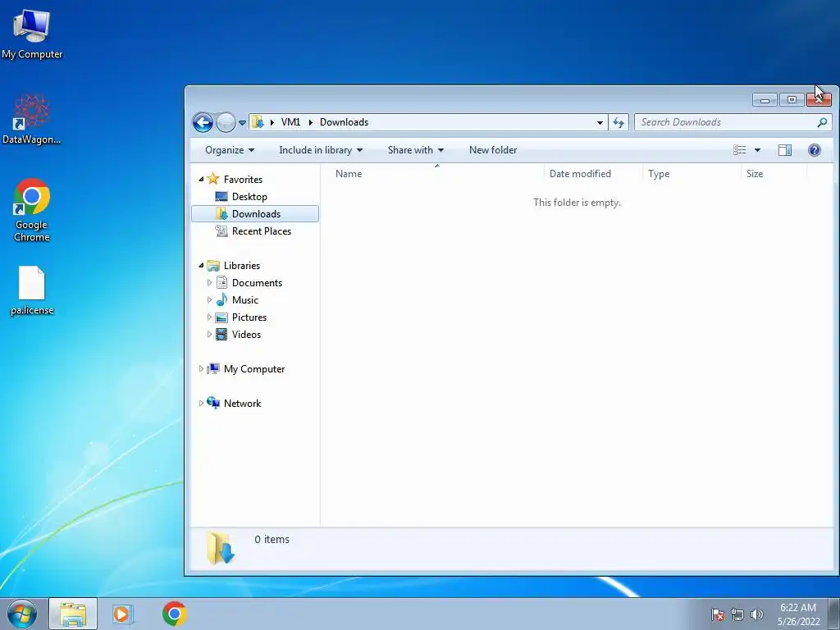Open the Documents library

click(x=257, y=283)
